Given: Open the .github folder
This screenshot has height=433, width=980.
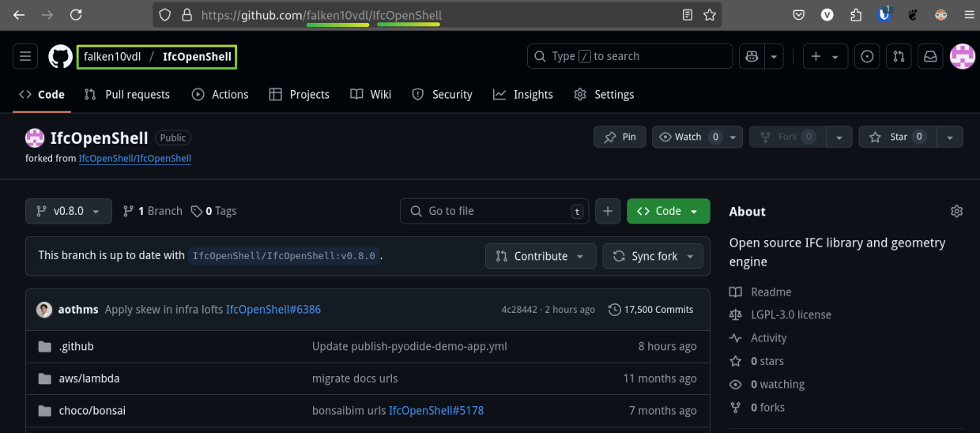Looking at the screenshot, I should (x=76, y=346).
